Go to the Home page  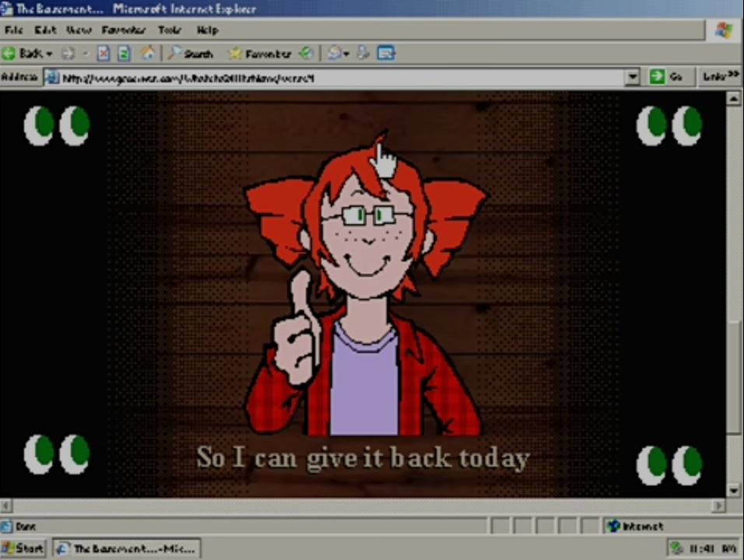pyautogui.click(x=147, y=54)
